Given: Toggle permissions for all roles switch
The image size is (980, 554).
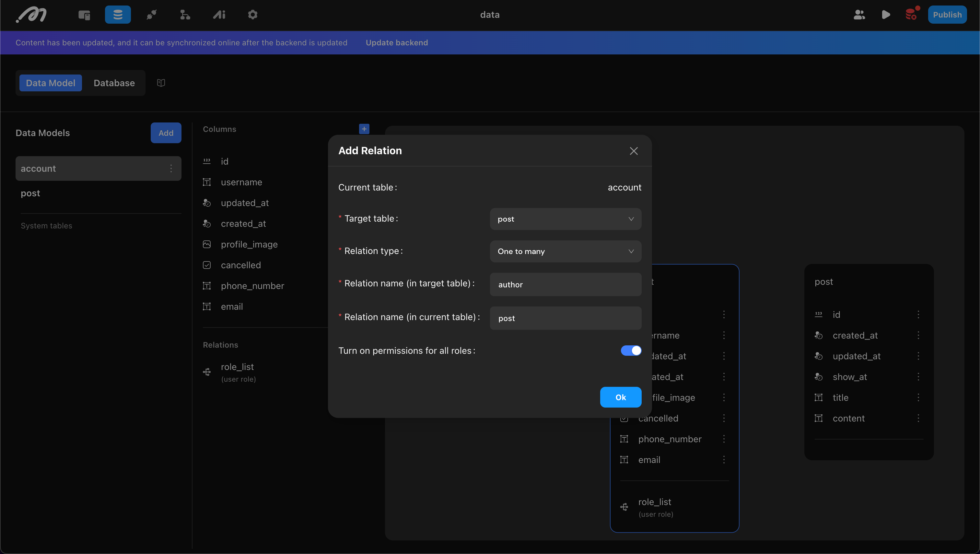Looking at the screenshot, I should coord(631,351).
